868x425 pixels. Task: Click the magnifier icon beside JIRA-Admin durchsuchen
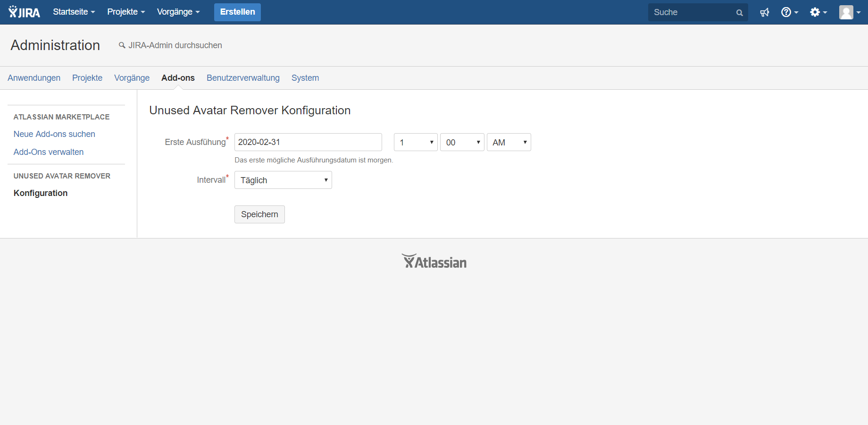pyautogui.click(x=122, y=45)
